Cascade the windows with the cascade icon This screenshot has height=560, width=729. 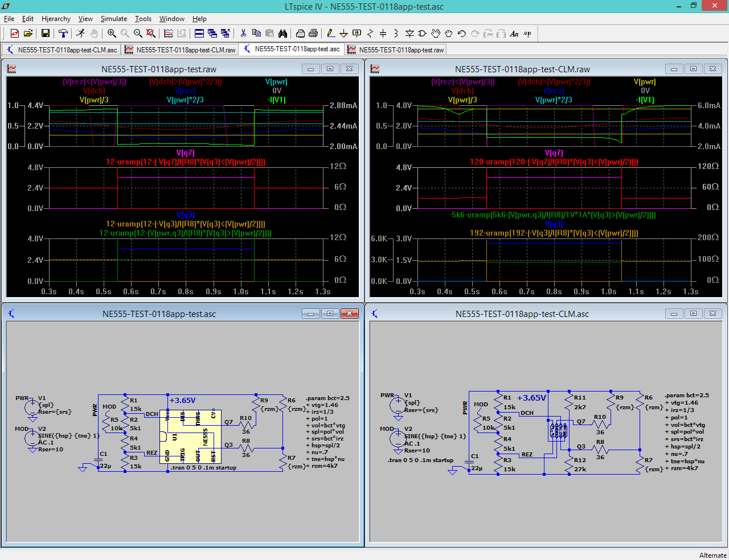tap(212, 34)
